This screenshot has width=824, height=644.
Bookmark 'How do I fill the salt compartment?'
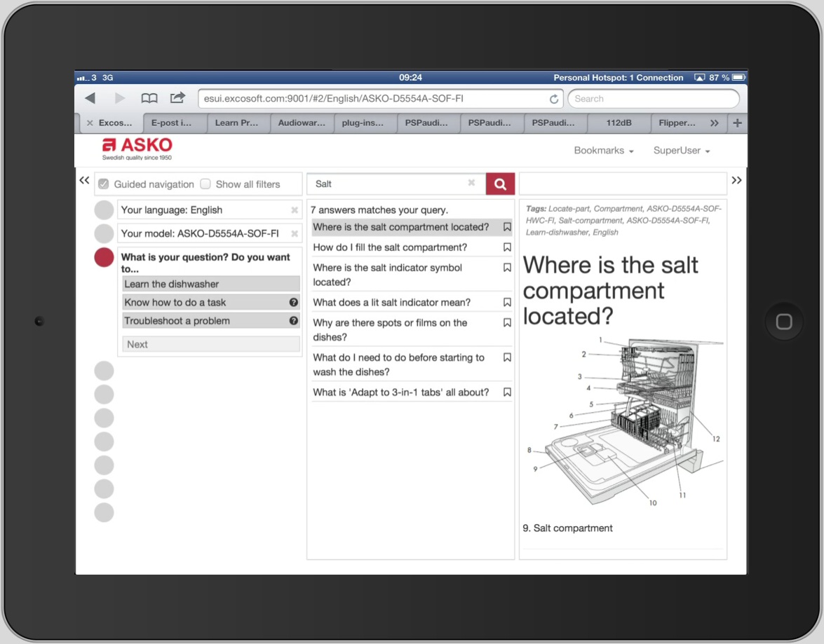coord(507,247)
